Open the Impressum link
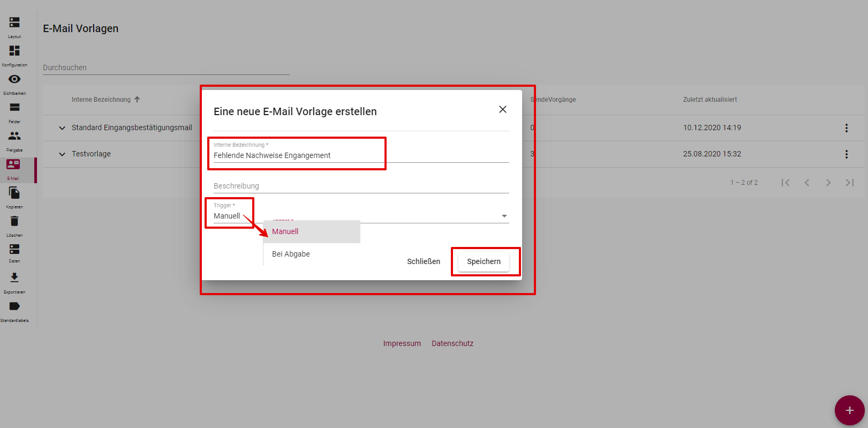The image size is (868, 428). [402, 343]
